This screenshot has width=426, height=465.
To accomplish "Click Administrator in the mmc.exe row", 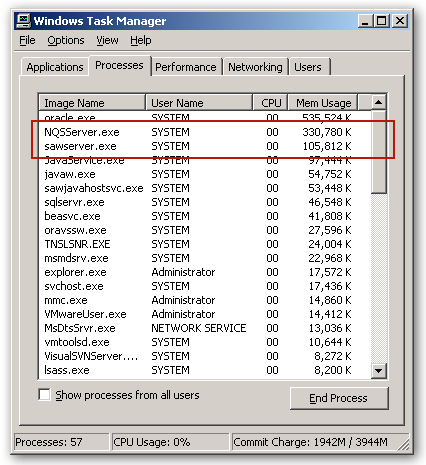I will (183, 300).
